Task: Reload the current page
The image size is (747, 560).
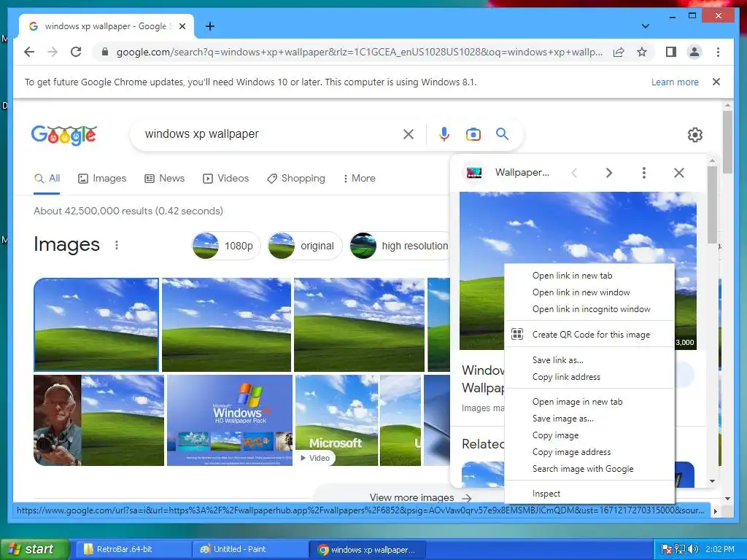Action: [x=76, y=52]
